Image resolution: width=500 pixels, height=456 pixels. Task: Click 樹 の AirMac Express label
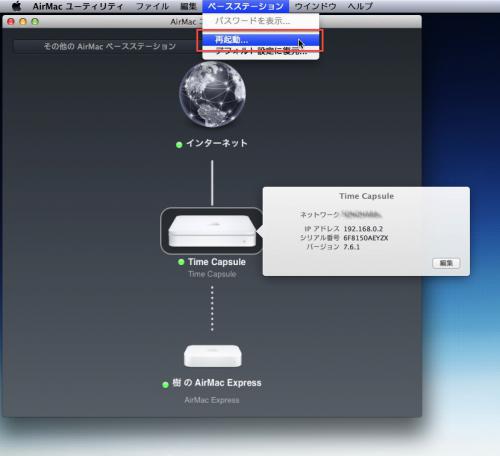[x=217, y=383]
